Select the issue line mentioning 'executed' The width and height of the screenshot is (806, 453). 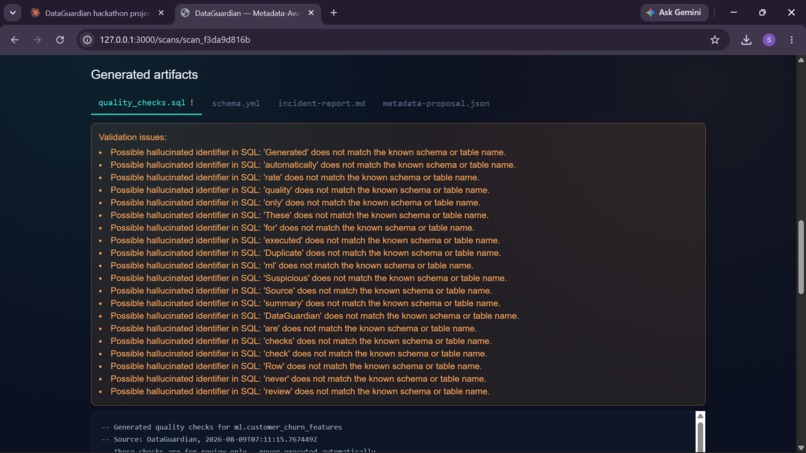pyautogui.click(x=305, y=241)
